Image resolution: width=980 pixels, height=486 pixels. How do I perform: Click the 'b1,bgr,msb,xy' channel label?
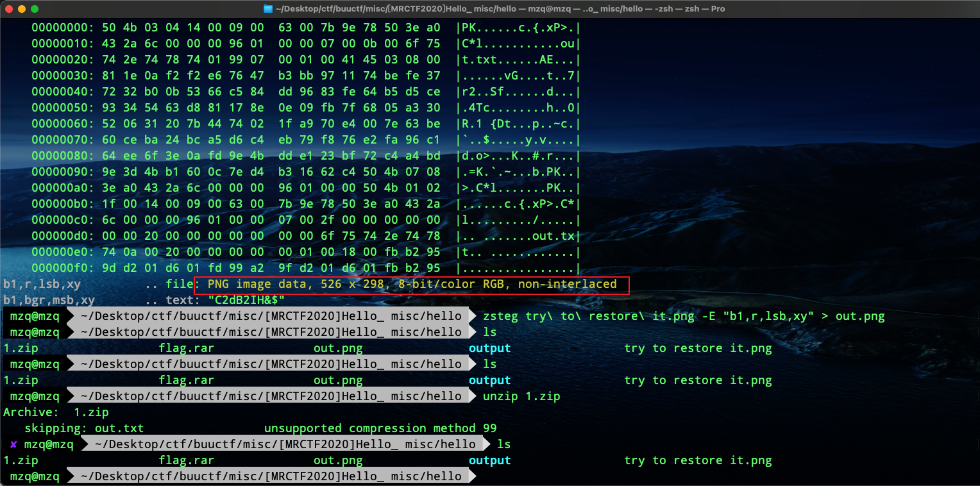click(49, 300)
